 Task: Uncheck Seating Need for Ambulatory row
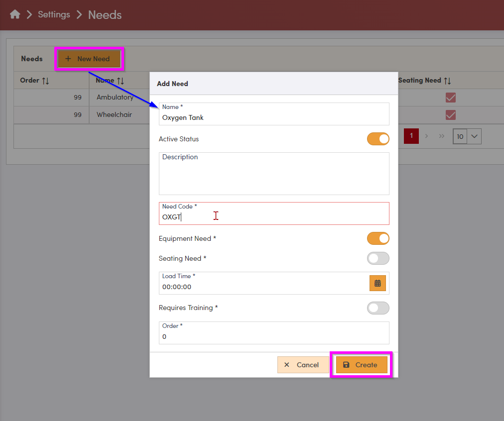coord(451,98)
